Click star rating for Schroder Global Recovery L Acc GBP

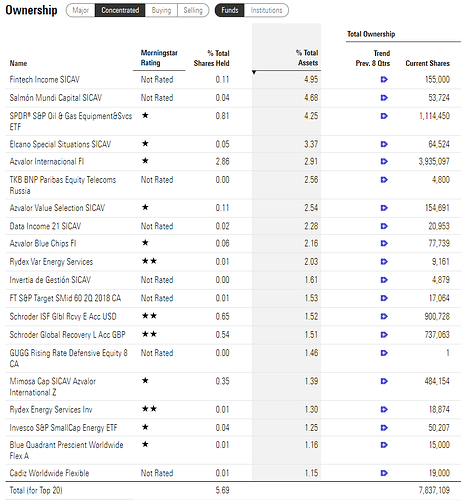coord(149,334)
